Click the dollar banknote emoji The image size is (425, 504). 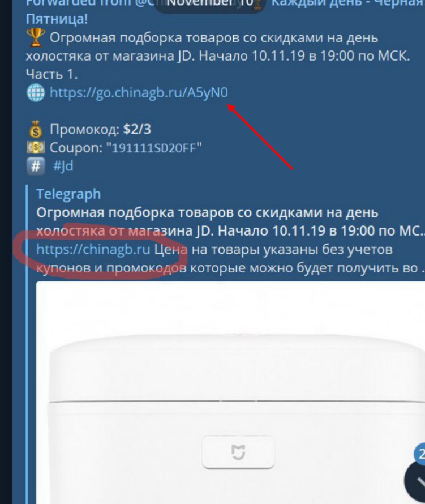click(x=36, y=148)
